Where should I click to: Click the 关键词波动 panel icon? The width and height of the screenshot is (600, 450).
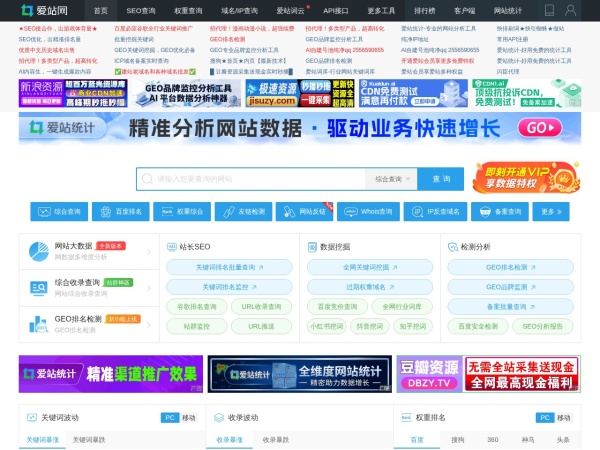32,417
